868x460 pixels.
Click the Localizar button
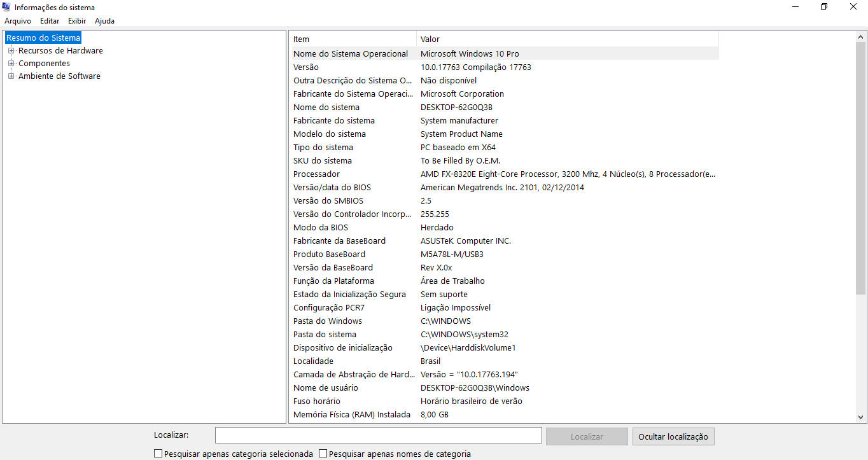click(x=587, y=436)
